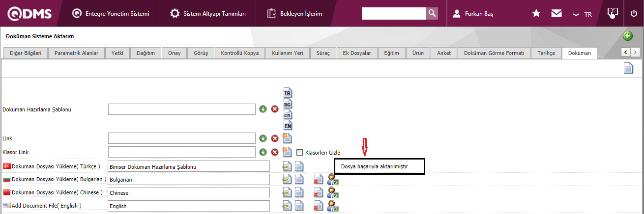This screenshot has height=214, width=644.
Task: Click green select arrow in Link row
Action: coord(263,138)
